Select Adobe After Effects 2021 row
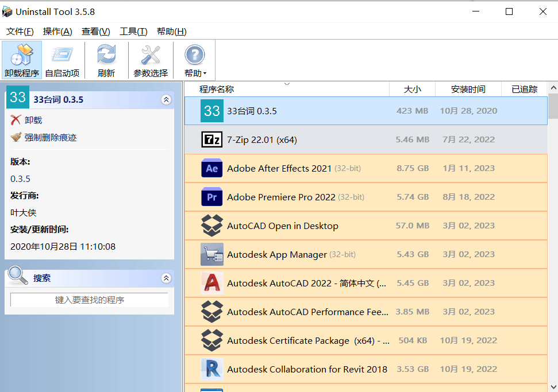This screenshot has height=392, width=558. click(x=366, y=169)
